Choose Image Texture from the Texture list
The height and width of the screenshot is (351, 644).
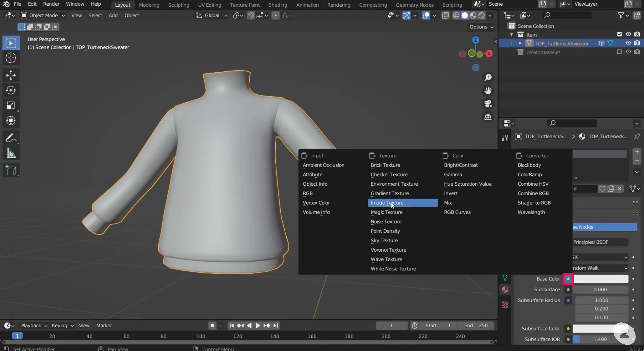pos(402,203)
